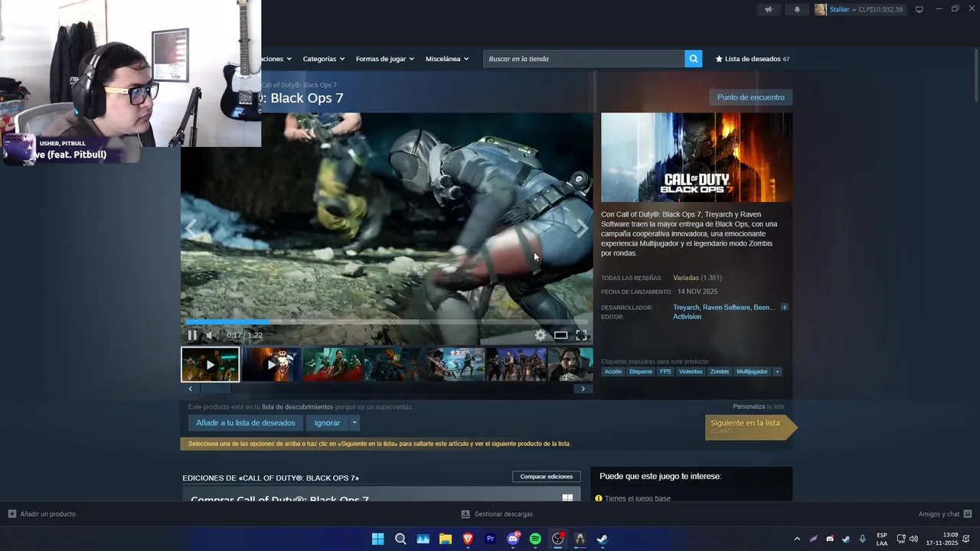Click Añadir a tu lista de deseados

coord(246,422)
